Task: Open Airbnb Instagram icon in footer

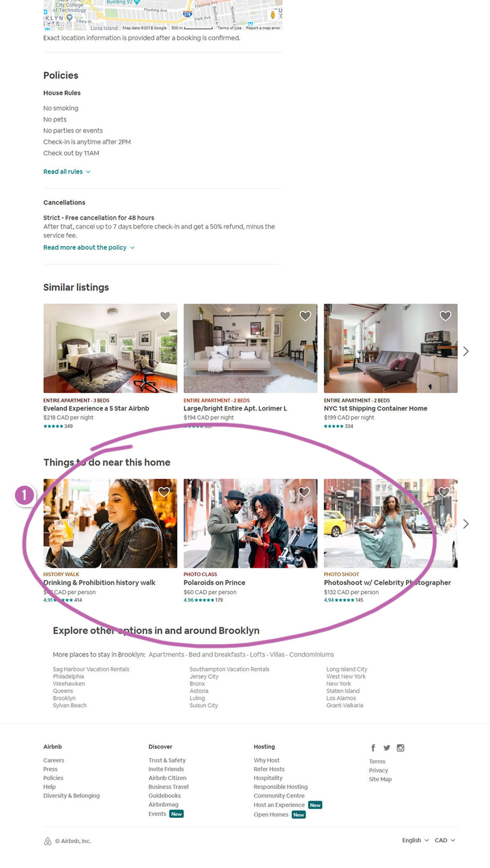Action: click(x=401, y=748)
